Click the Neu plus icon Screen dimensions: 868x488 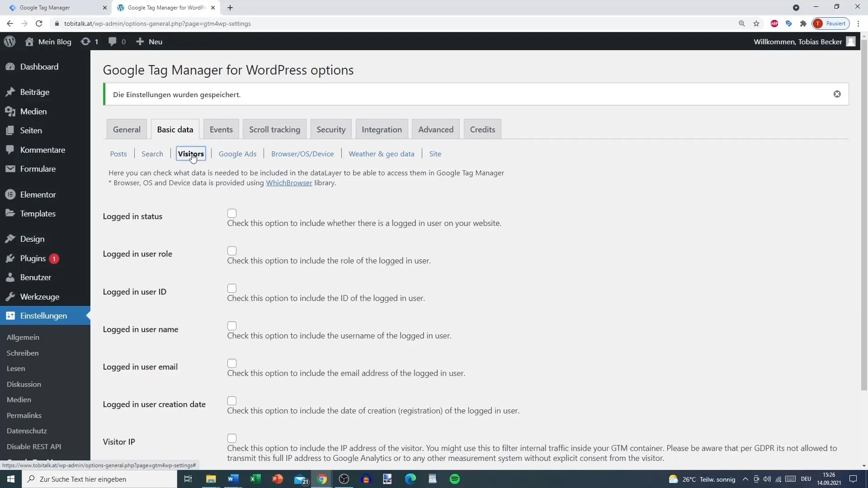[140, 42]
